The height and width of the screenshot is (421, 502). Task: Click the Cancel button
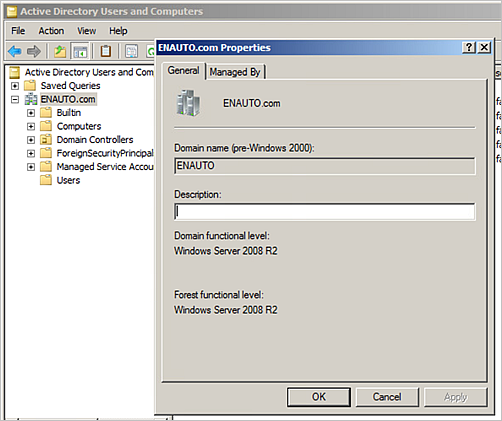[x=387, y=397]
